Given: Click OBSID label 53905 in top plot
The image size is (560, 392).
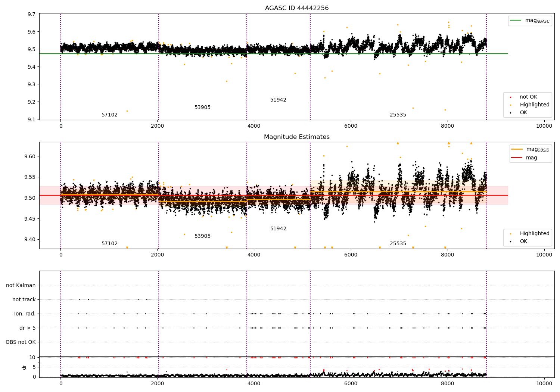Looking at the screenshot, I should click(x=203, y=108).
